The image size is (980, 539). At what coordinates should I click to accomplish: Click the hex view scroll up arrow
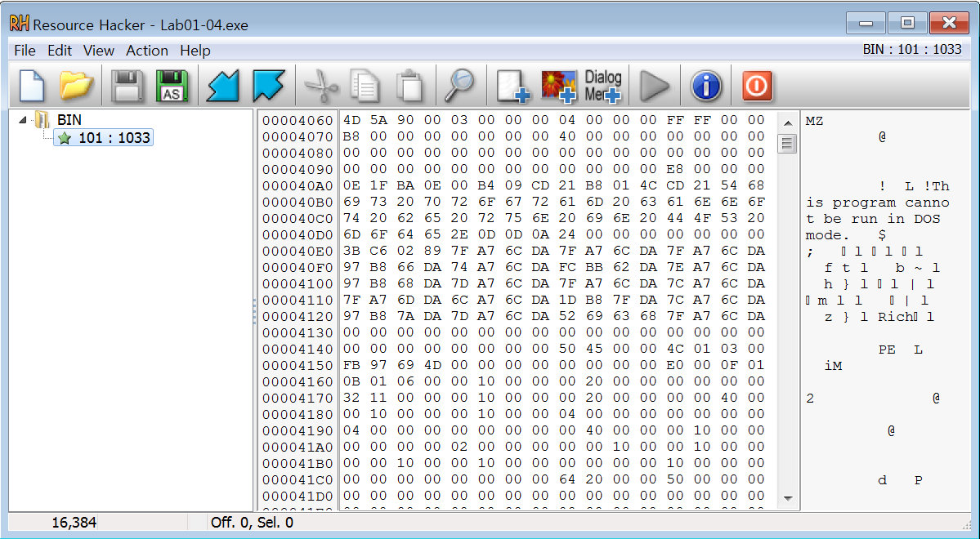click(788, 123)
